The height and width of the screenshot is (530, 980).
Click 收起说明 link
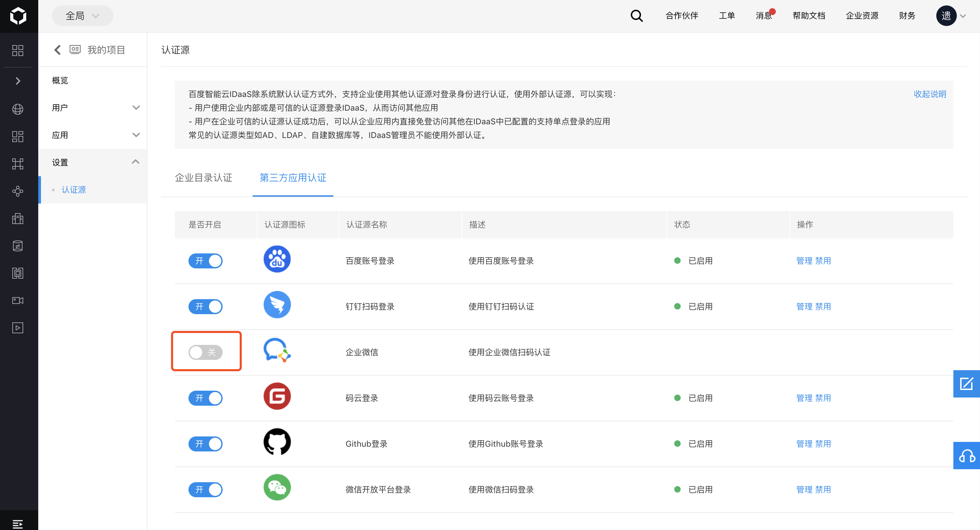[930, 94]
